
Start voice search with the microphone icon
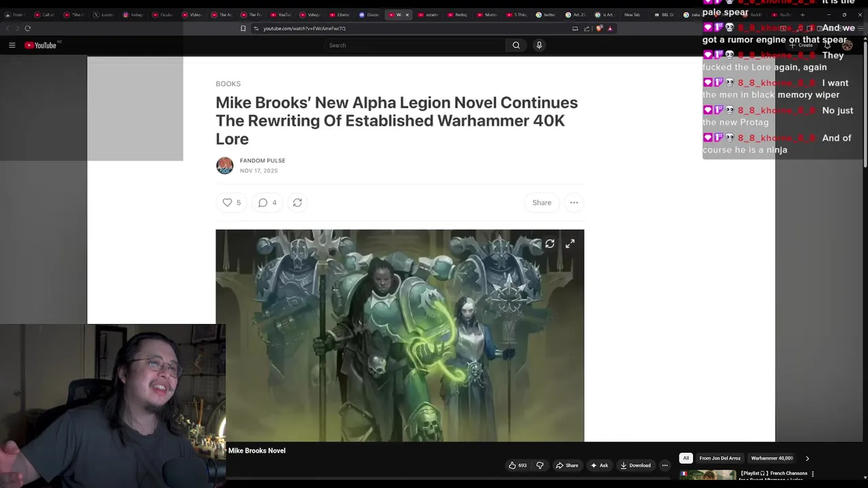click(539, 45)
